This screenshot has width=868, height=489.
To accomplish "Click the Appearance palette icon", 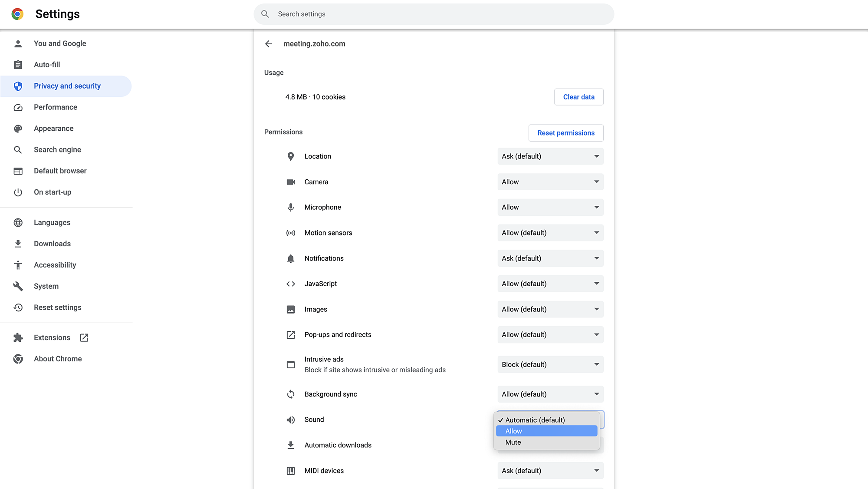I will [x=18, y=129].
